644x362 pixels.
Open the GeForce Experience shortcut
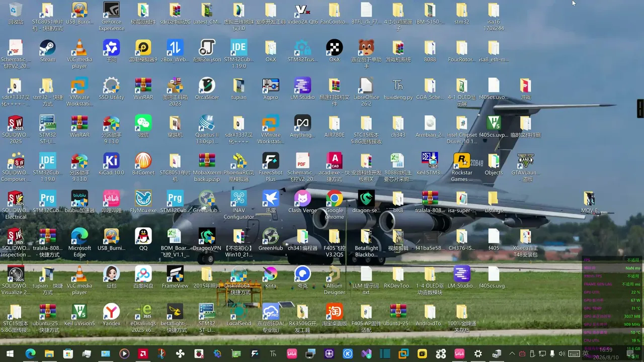click(x=111, y=17)
